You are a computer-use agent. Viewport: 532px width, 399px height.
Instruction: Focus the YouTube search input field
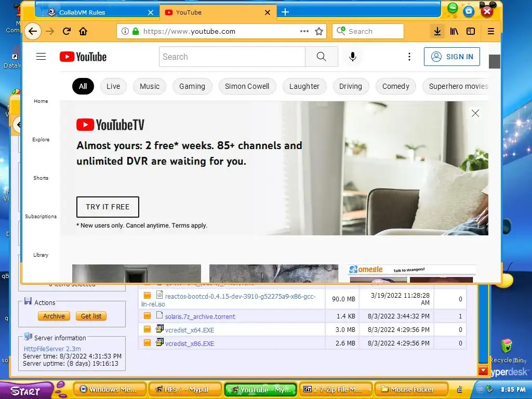232,57
